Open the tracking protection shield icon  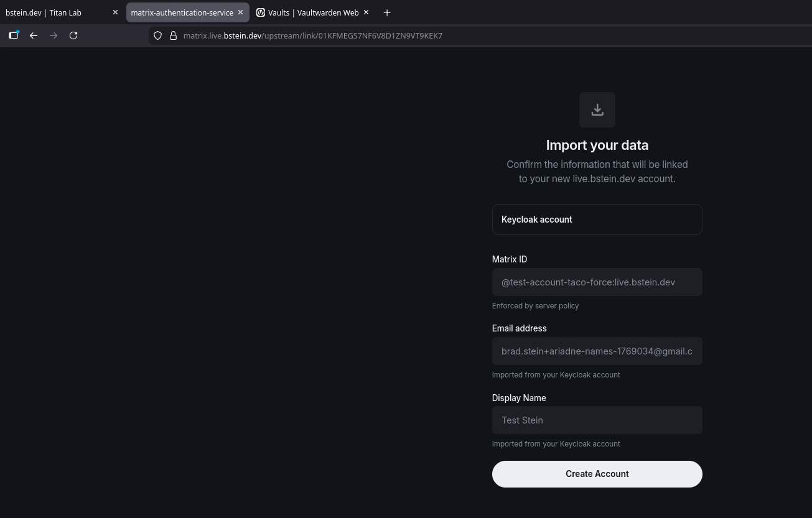click(158, 35)
